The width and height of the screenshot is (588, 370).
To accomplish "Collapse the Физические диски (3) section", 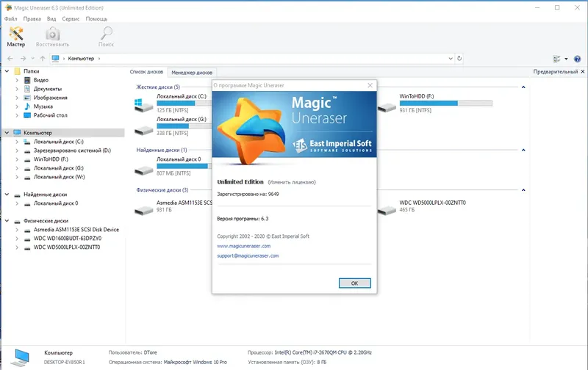I will click(x=523, y=190).
